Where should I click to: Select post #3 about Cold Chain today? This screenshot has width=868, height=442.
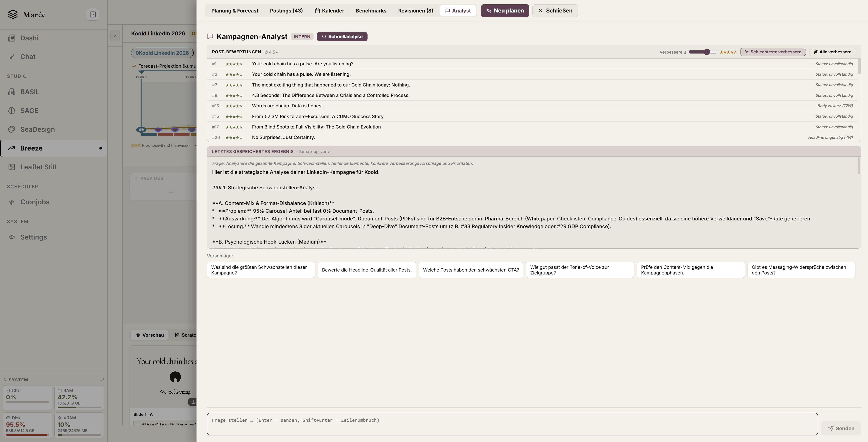(x=532, y=85)
